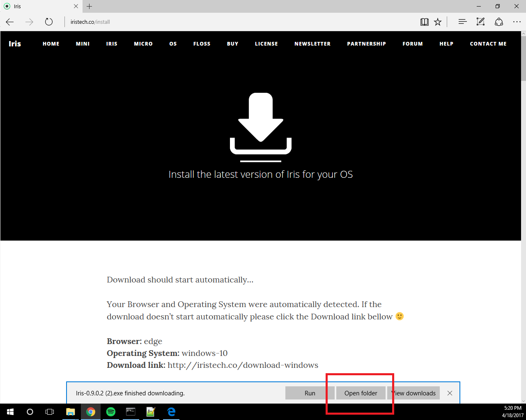Click 'Operating System: windows-10' line
This screenshot has width=526, height=420.
pyautogui.click(x=167, y=353)
